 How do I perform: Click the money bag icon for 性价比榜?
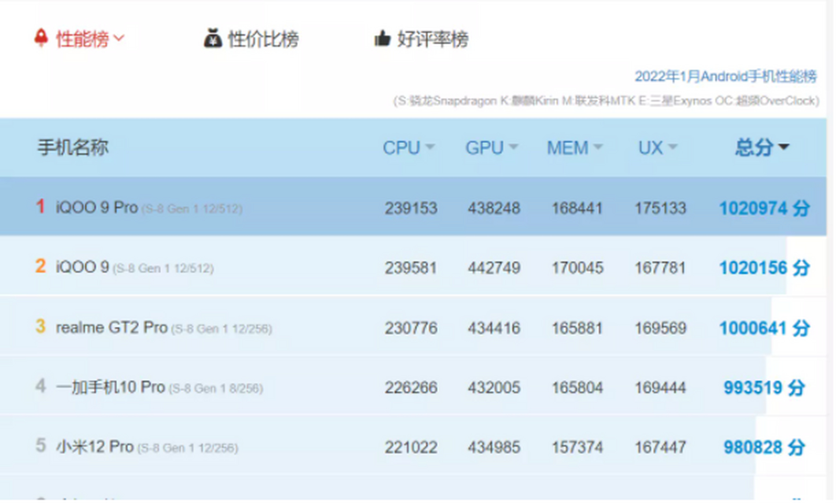point(213,38)
